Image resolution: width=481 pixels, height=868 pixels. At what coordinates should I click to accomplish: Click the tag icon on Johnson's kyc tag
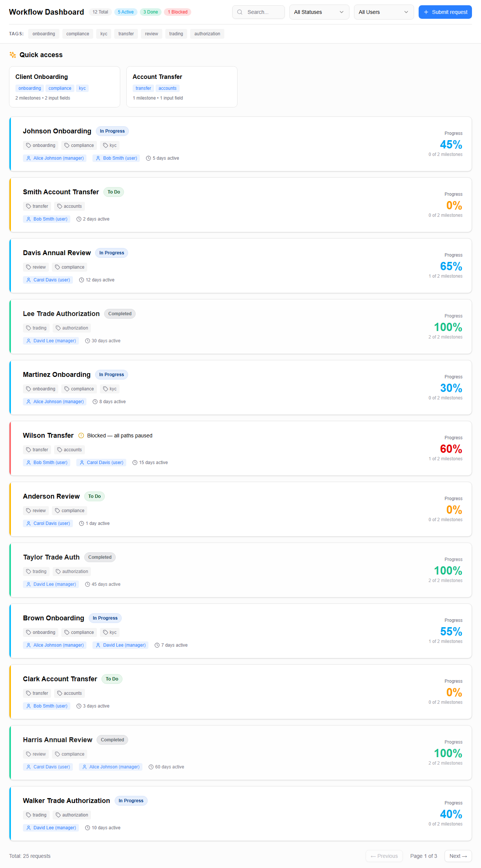(106, 145)
